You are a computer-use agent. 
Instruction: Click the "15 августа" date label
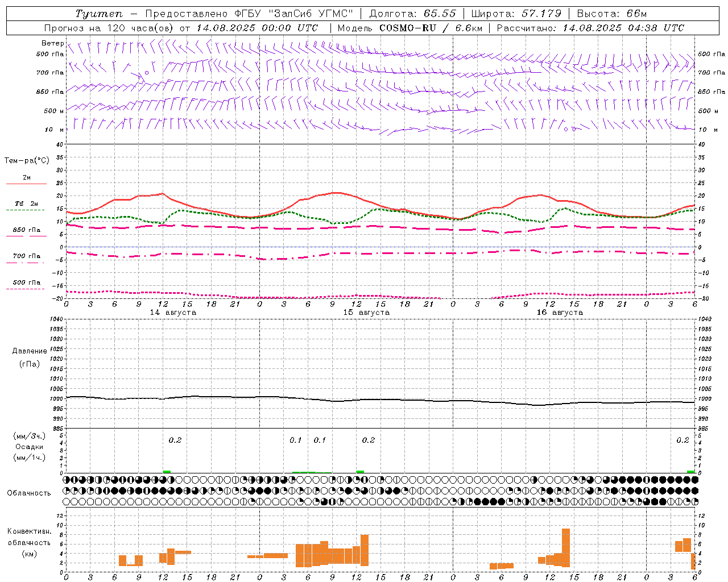pyautogui.click(x=366, y=313)
